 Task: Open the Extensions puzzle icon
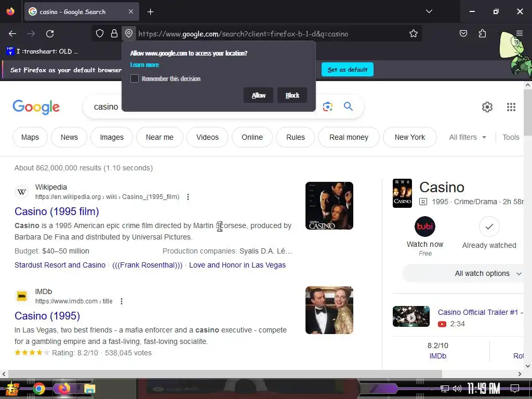point(482,34)
